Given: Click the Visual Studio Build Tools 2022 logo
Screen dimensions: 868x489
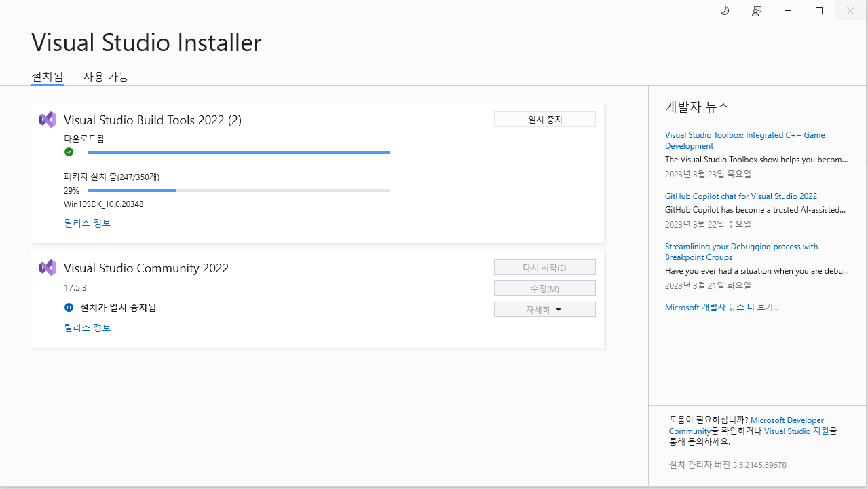Looking at the screenshot, I should pyautogui.click(x=47, y=119).
